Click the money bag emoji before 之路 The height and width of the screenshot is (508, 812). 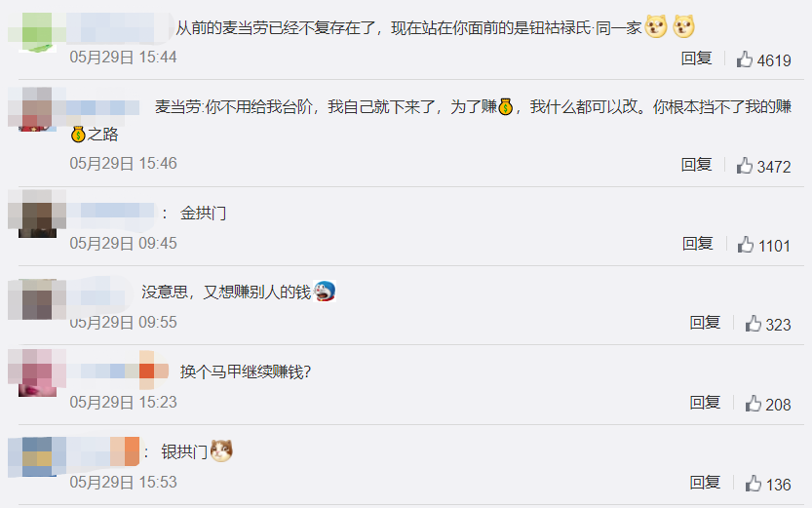[78, 135]
